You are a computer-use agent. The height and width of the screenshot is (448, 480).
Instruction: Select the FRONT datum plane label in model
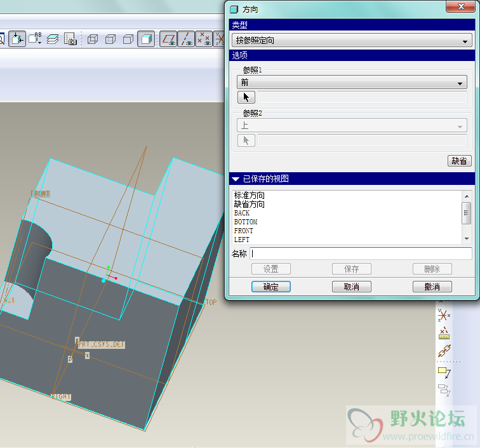tap(40, 194)
